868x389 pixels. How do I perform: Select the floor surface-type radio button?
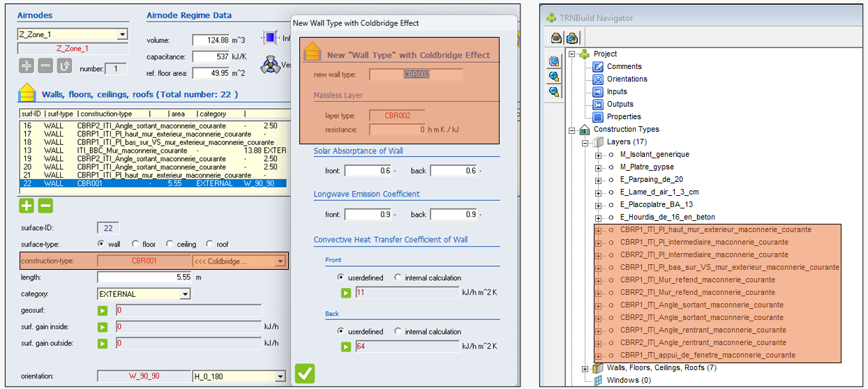[134, 244]
